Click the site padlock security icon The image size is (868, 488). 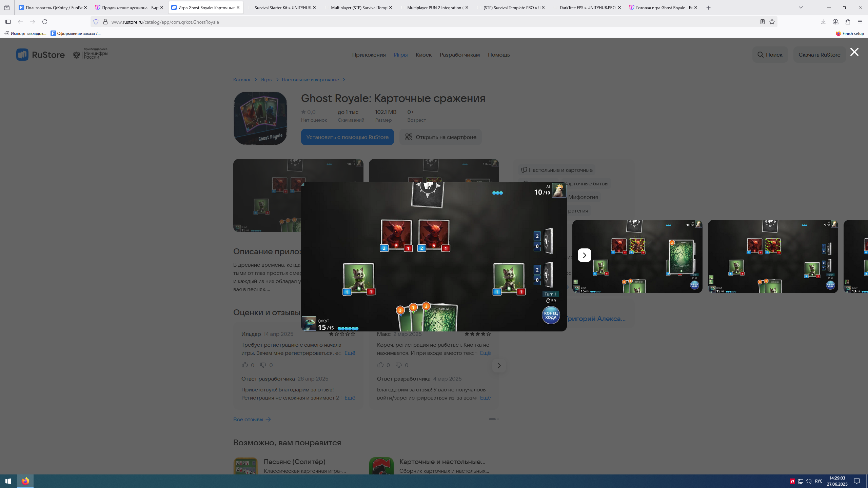tap(105, 22)
